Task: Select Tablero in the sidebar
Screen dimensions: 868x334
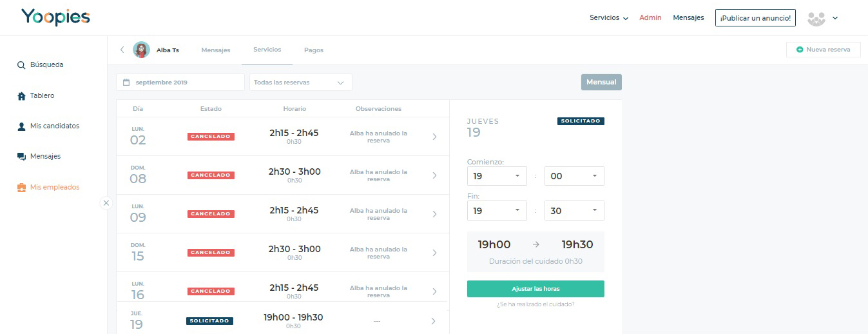Action: coord(42,96)
